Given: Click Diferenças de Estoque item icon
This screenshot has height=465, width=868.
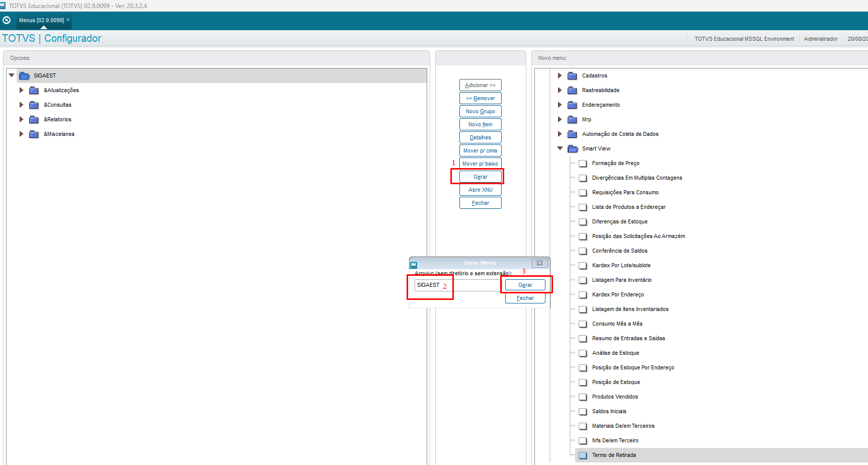Looking at the screenshot, I should [583, 221].
